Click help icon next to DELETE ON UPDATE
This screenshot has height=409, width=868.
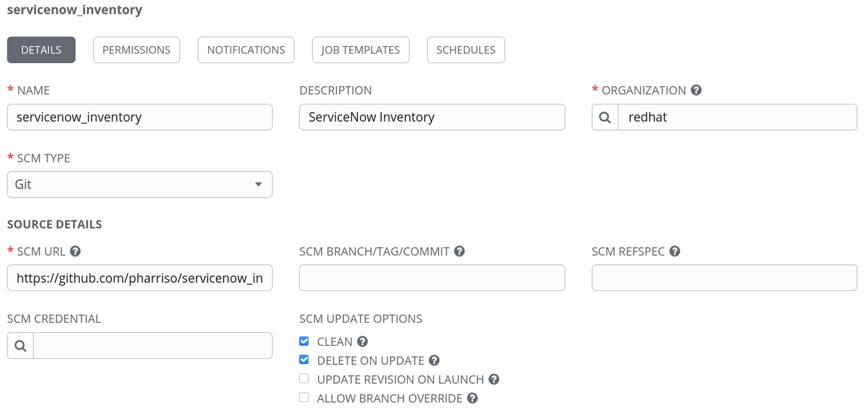pos(434,360)
